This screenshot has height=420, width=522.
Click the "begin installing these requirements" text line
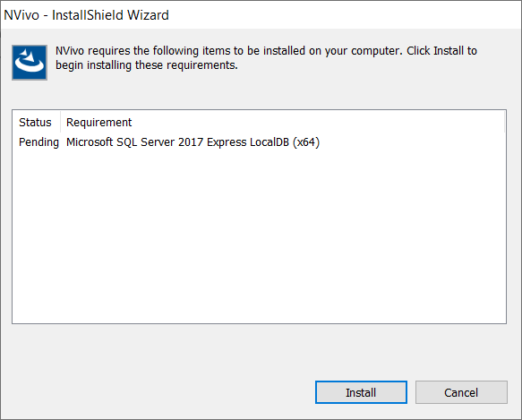tap(147, 65)
